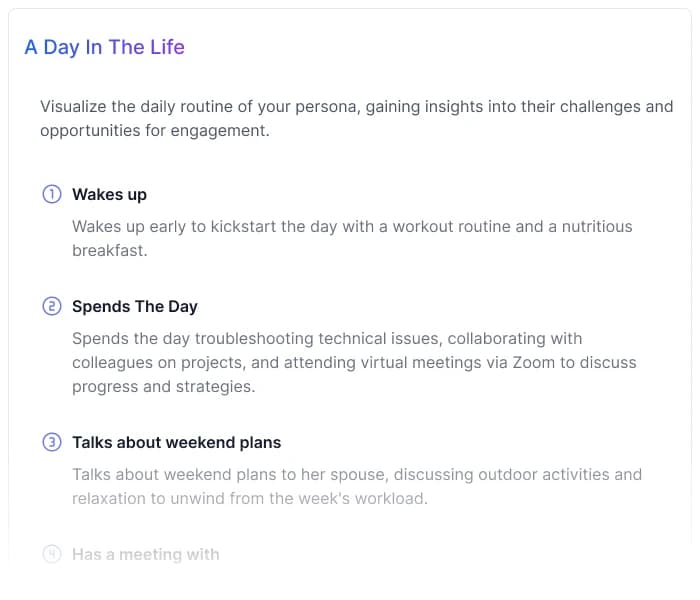Click the "A Day In The Life" heading
The width and height of the screenshot is (700, 600).
point(104,47)
